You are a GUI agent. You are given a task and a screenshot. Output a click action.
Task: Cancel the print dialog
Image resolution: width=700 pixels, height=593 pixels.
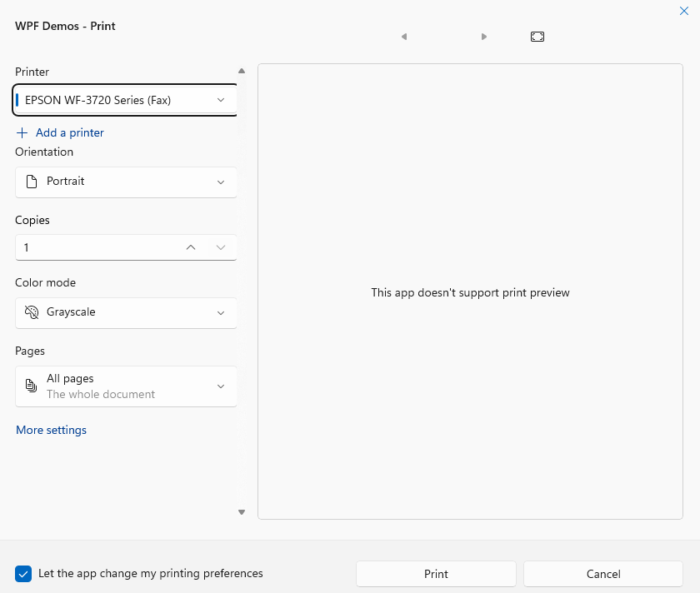[x=603, y=574]
